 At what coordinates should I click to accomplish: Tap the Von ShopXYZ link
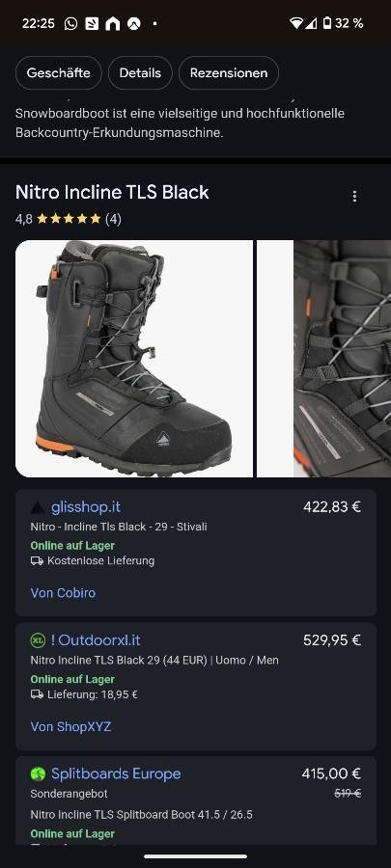point(70,726)
